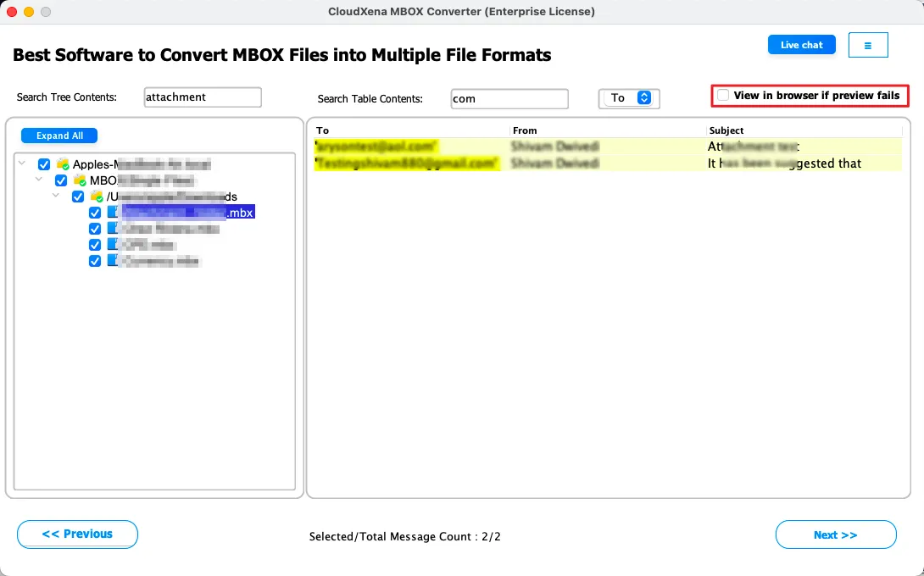The height and width of the screenshot is (576, 924).
Task: Click the file icon of the highlighted .mbx item
Action: pyautogui.click(x=112, y=213)
